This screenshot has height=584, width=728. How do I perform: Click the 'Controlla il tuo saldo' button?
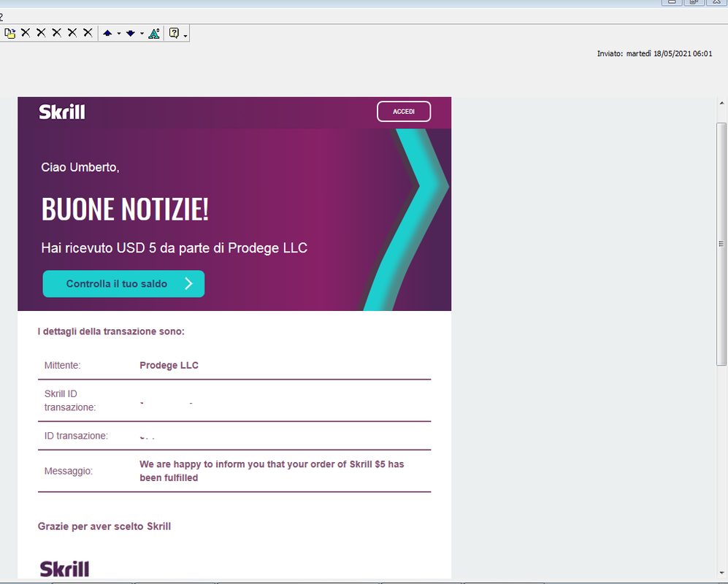pos(123,284)
